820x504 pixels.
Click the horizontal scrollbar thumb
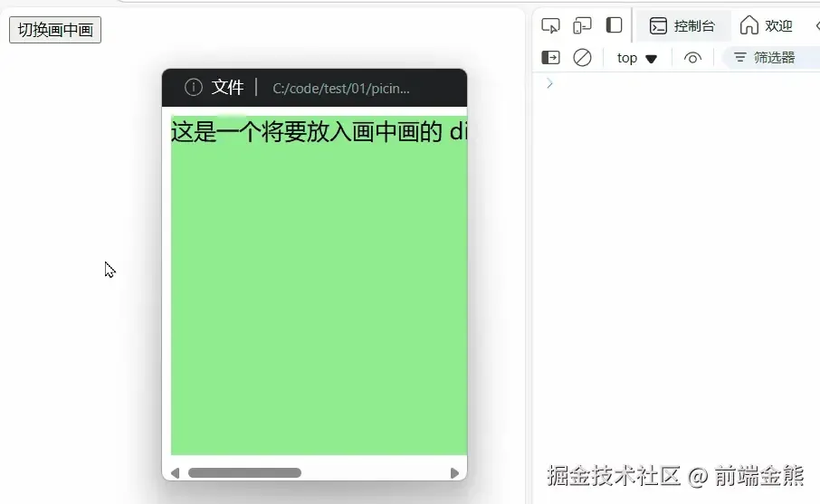point(244,473)
